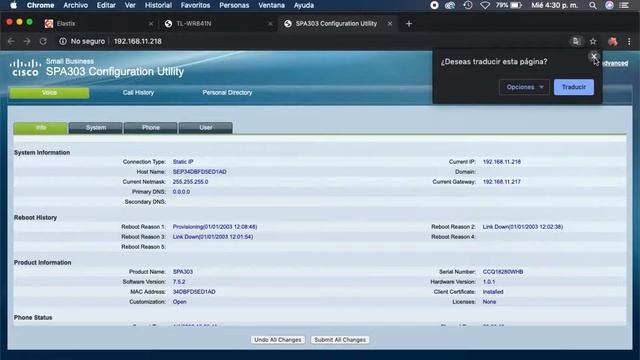Image resolution: width=640 pixels, height=360 pixels.
Task: Go forward in browser history
Action: click(27, 41)
